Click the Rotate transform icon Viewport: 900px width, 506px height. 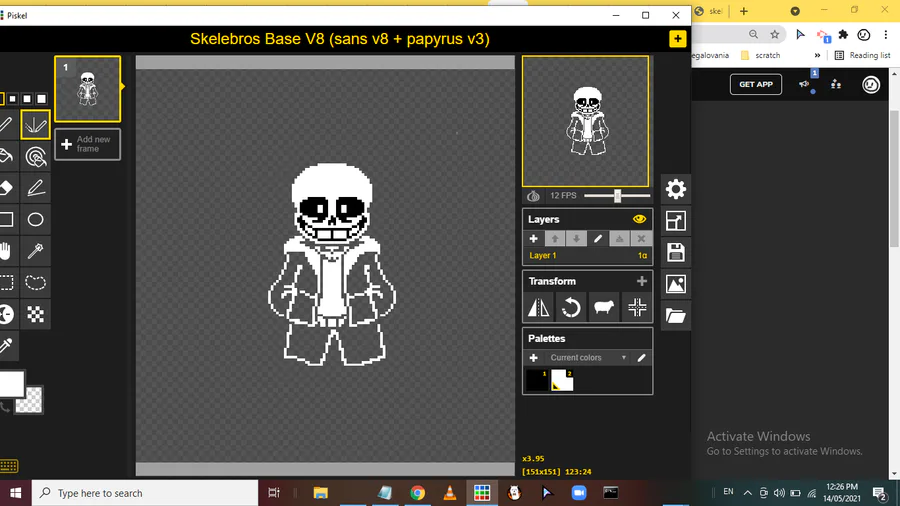point(571,308)
